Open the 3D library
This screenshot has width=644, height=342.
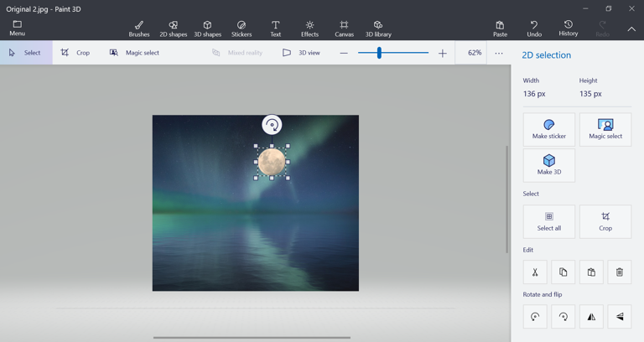coord(378,28)
